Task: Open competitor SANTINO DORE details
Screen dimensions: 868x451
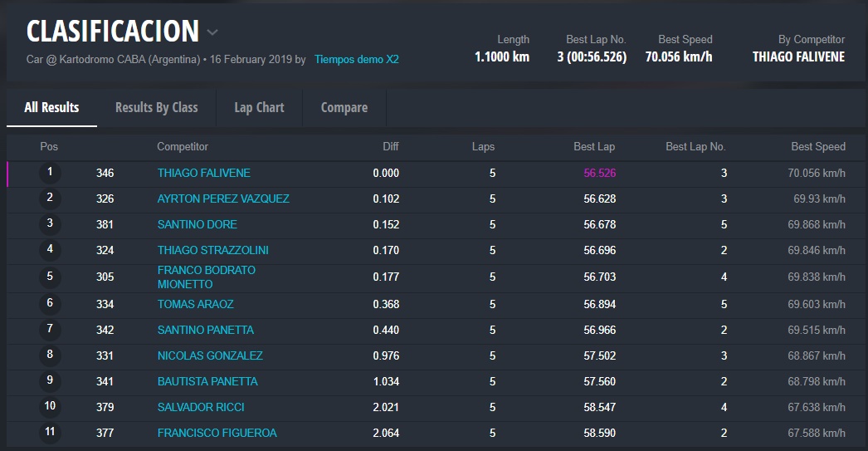Action: (197, 224)
